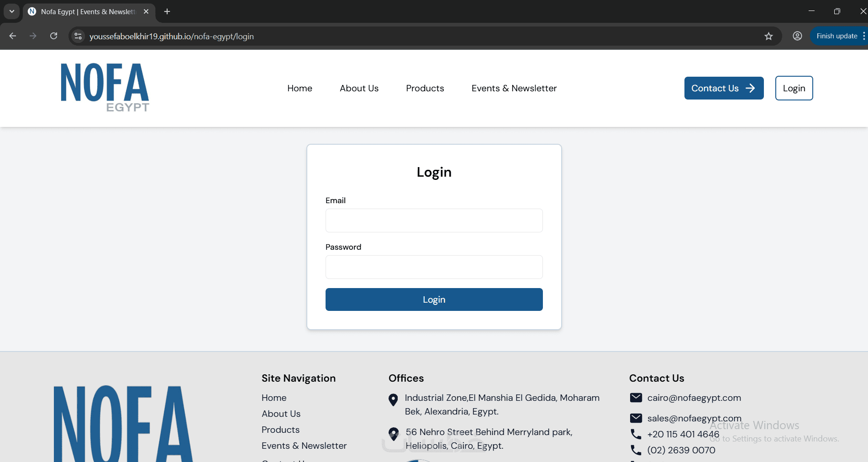Bookmark this page with the star icon

768,36
